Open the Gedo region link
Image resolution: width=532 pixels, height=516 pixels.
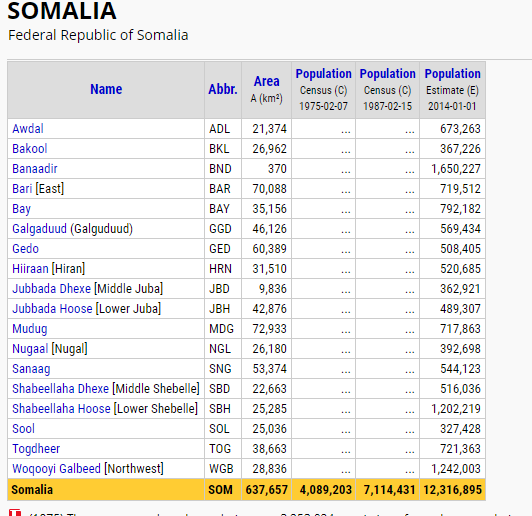[x=25, y=249]
